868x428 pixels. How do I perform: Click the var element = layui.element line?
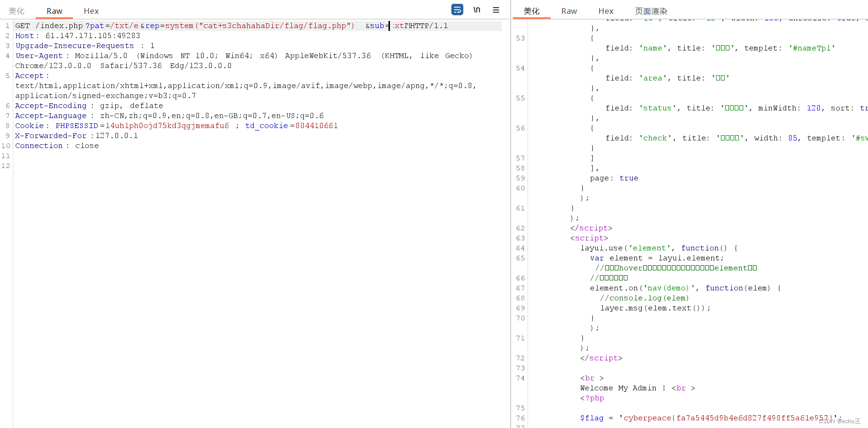657,258
